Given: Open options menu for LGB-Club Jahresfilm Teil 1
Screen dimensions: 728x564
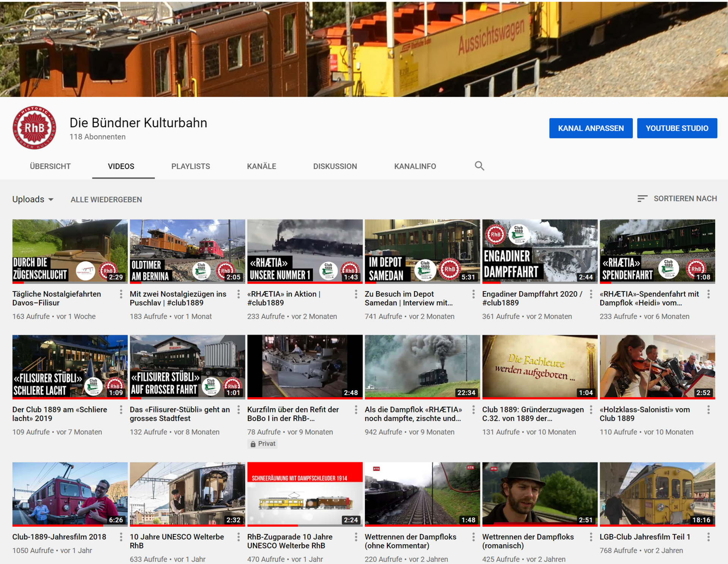Looking at the screenshot, I should 708,537.
